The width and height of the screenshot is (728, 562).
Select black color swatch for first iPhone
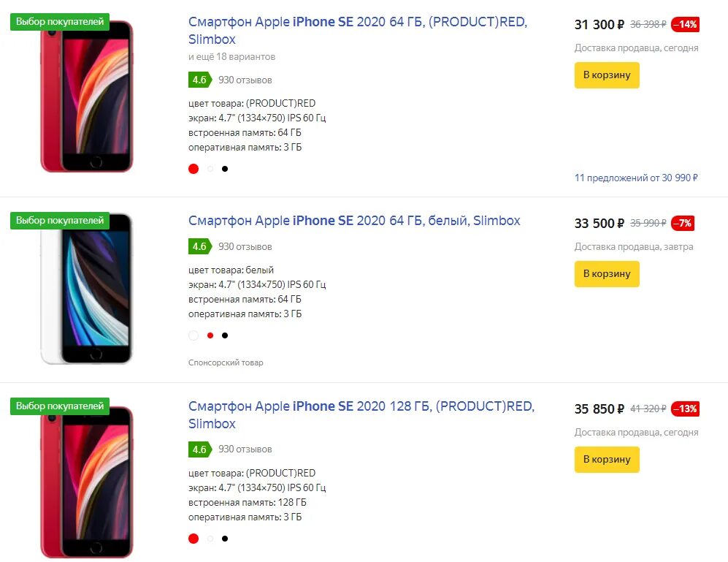tap(225, 169)
